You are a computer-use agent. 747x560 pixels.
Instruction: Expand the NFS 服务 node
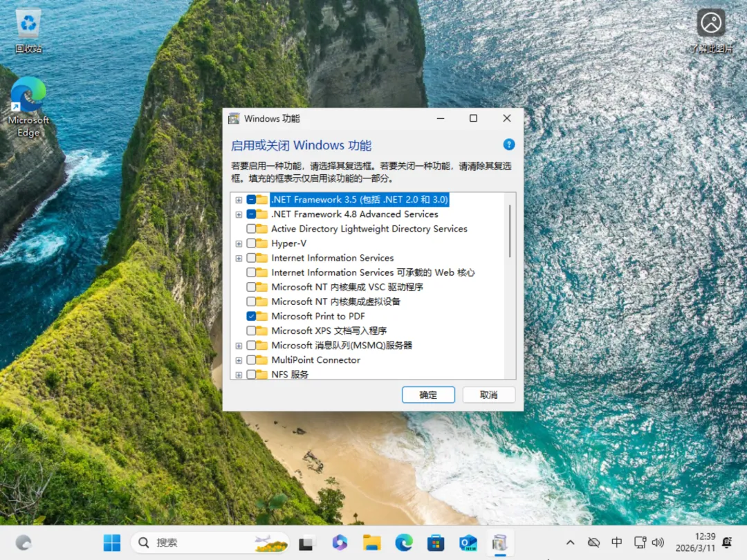239,375
